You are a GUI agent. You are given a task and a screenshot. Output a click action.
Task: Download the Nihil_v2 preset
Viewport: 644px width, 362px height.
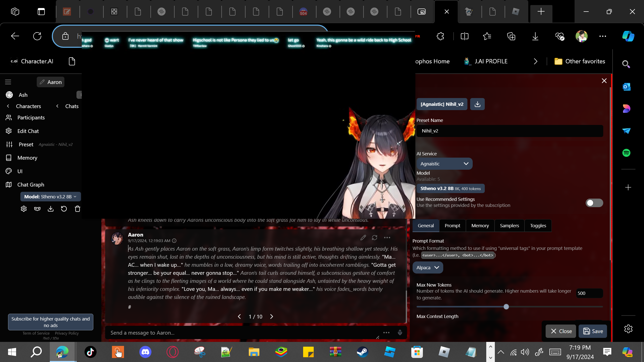point(477,104)
